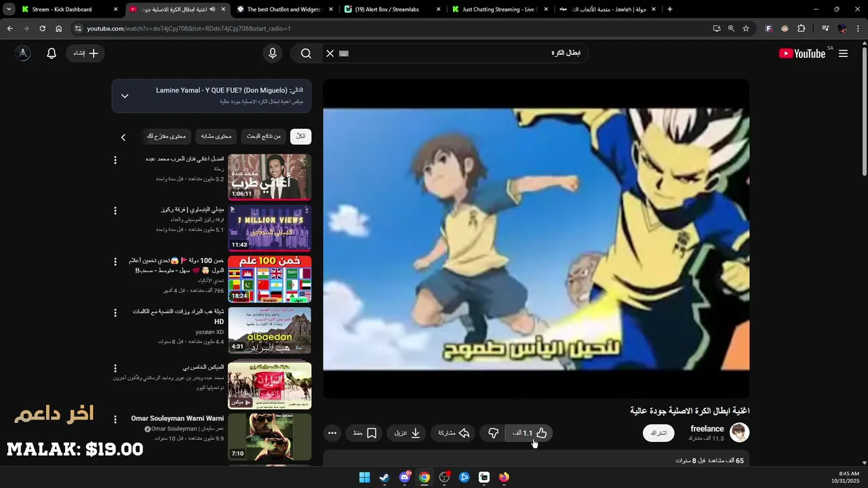The image size is (868, 488).
Task: Start voice search with the microphone icon
Action: pos(273,54)
